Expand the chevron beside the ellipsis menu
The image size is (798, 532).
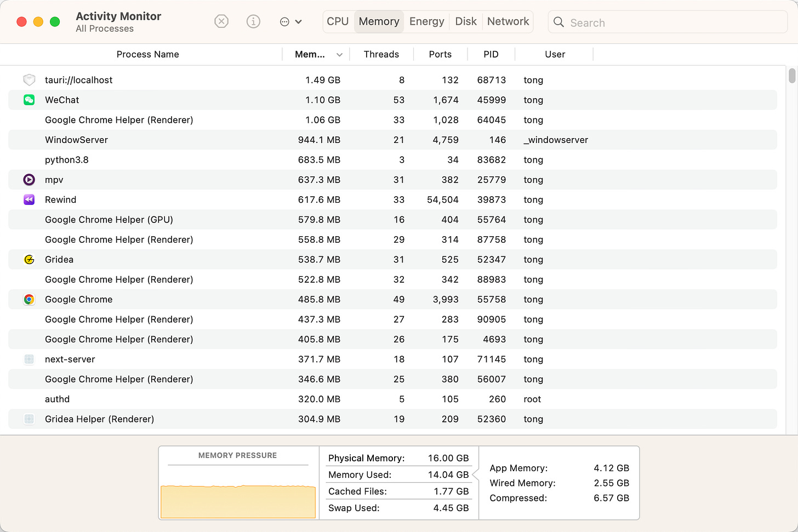coord(299,22)
